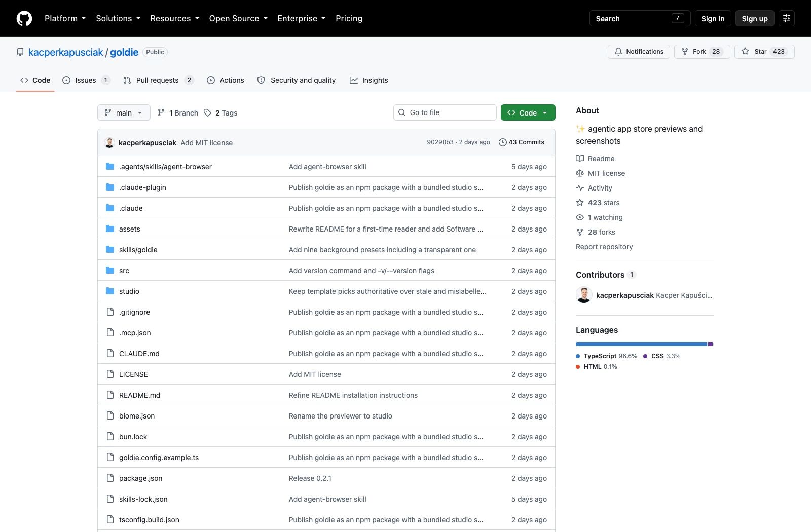This screenshot has width=811, height=532.
Task: Click the TypeScript 96.6% language entry
Action: tap(607, 356)
